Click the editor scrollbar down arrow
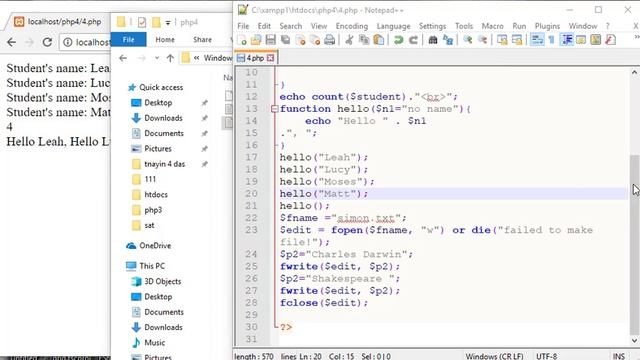640x360 pixels. [x=634, y=340]
